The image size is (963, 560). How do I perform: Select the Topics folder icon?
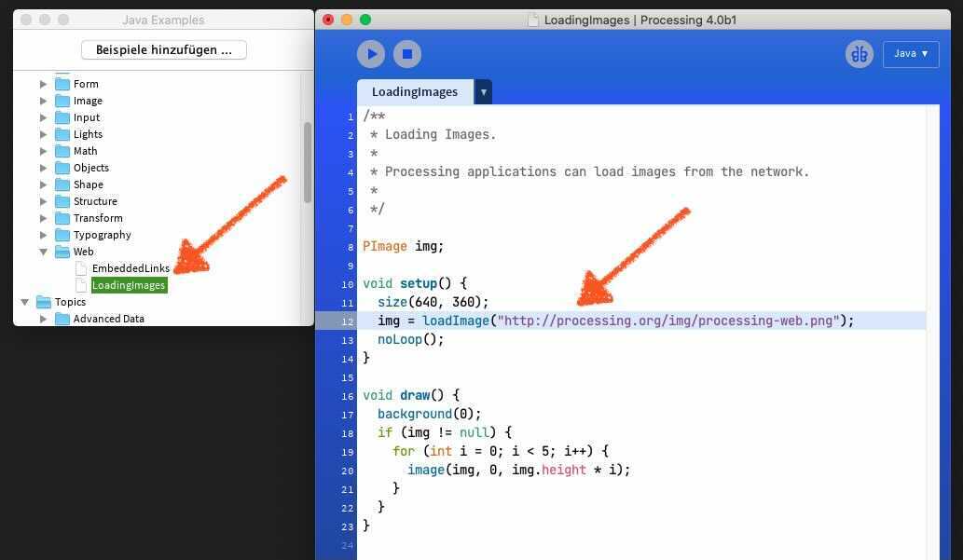point(44,302)
